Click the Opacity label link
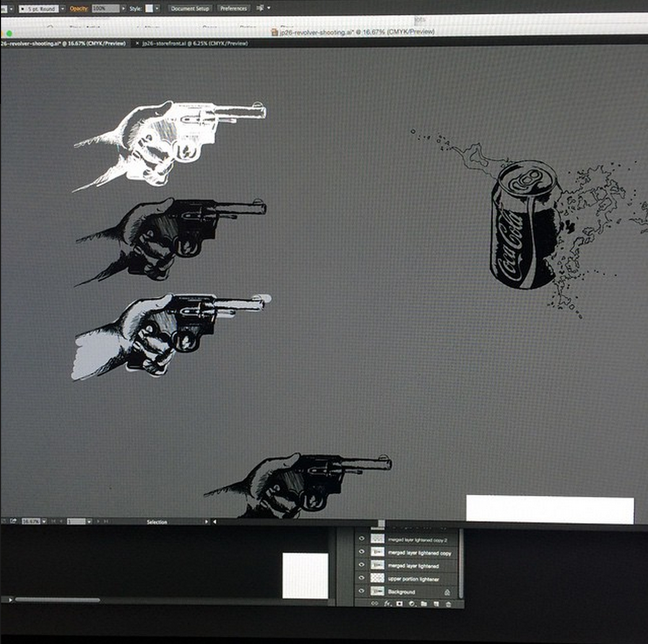The height and width of the screenshot is (644, 648). click(x=79, y=9)
